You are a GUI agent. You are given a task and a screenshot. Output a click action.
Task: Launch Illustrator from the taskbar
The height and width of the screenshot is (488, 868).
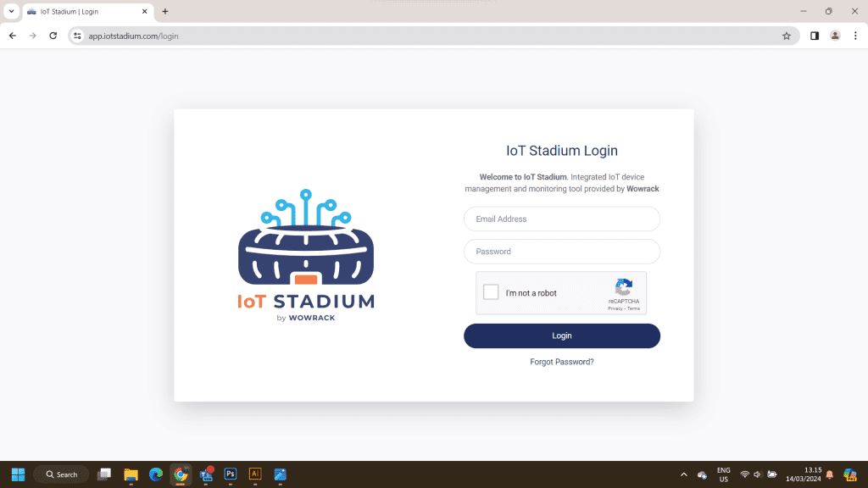(254, 474)
